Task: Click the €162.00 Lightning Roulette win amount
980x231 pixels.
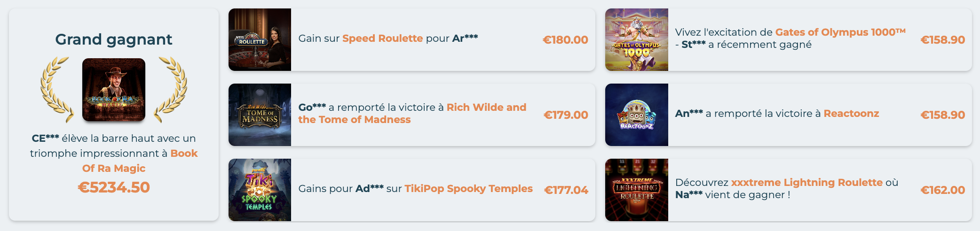Action: pos(942,190)
